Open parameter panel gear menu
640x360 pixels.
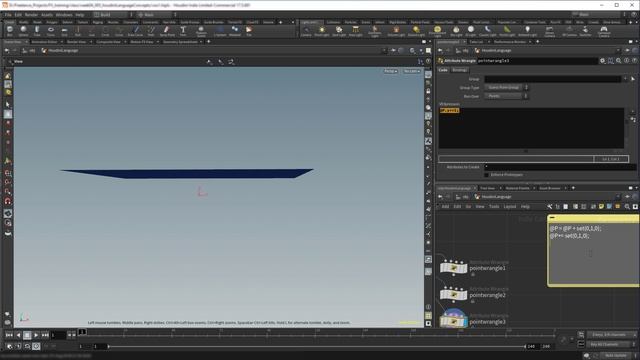602,60
